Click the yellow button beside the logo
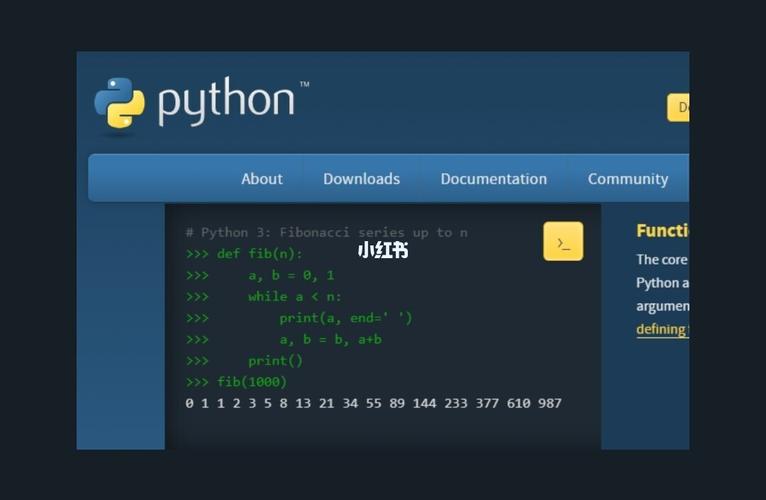The width and height of the screenshot is (766, 500). [x=679, y=108]
